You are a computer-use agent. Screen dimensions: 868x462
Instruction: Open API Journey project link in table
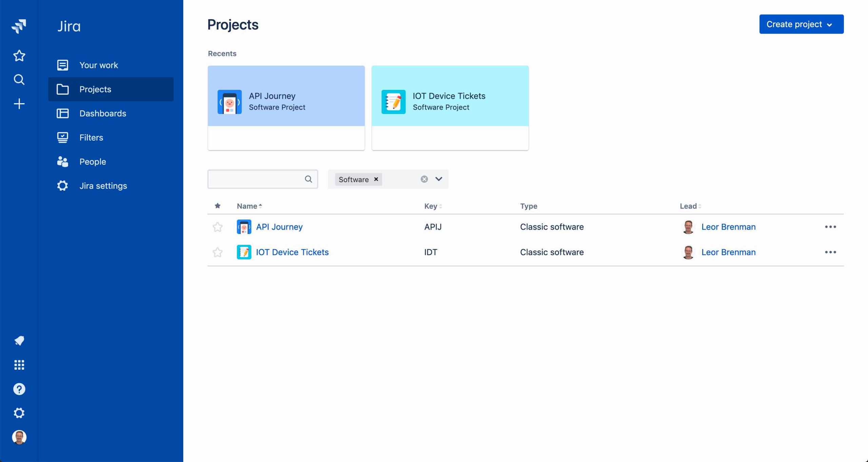[x=279, y=227]
